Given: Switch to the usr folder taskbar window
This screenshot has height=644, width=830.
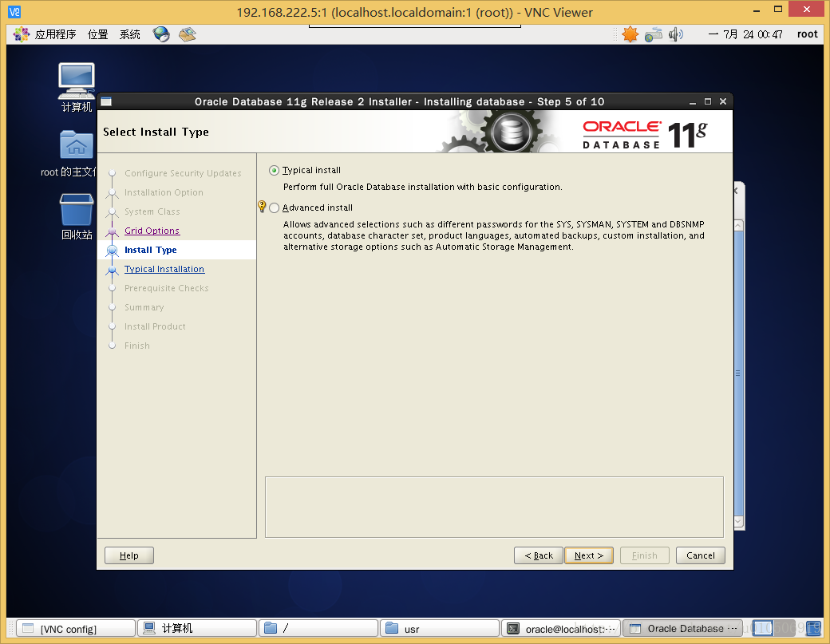Looking at the screenshot, I should point(440,629).
